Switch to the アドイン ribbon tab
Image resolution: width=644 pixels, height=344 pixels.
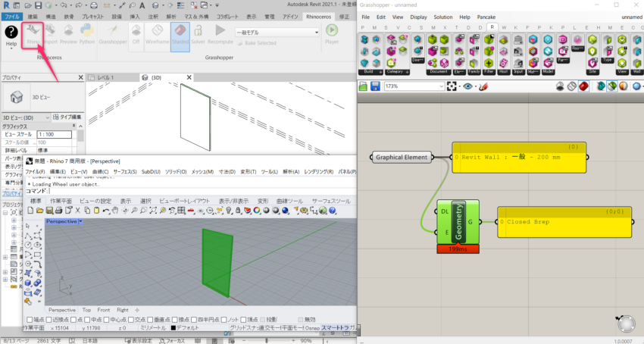(290, 17)
